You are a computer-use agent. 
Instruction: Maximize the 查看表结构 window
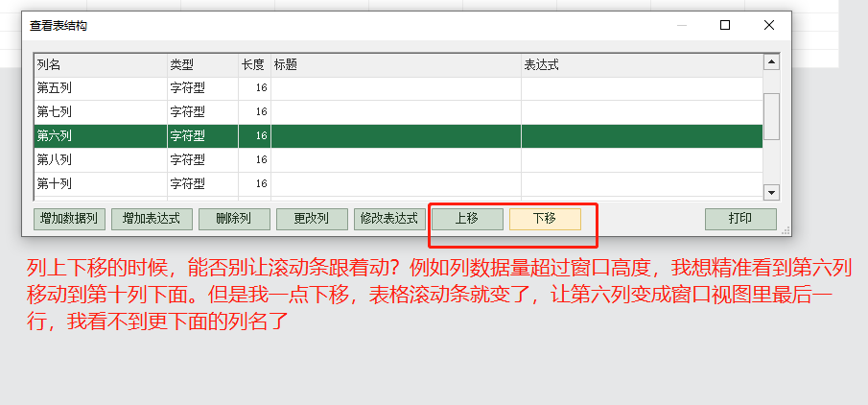coord(725,25)
